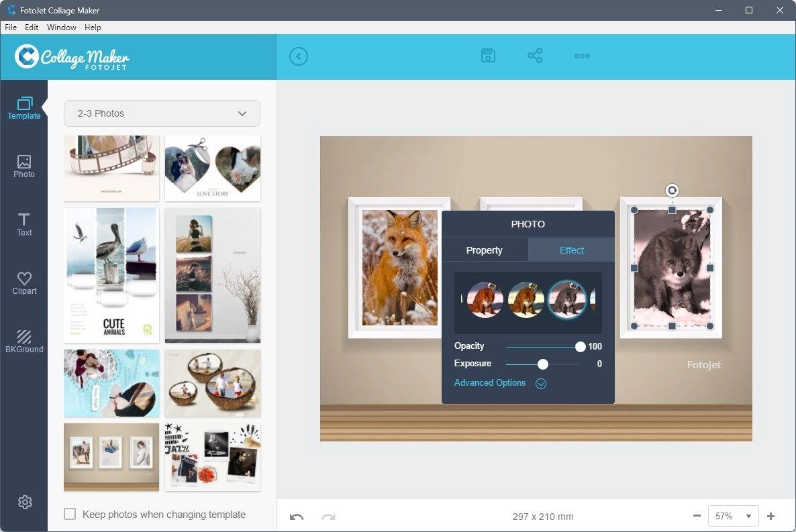This screenshot has width=796, height=532.
Task: Adjust the Opacity slider handle
Action: point(581,347)
